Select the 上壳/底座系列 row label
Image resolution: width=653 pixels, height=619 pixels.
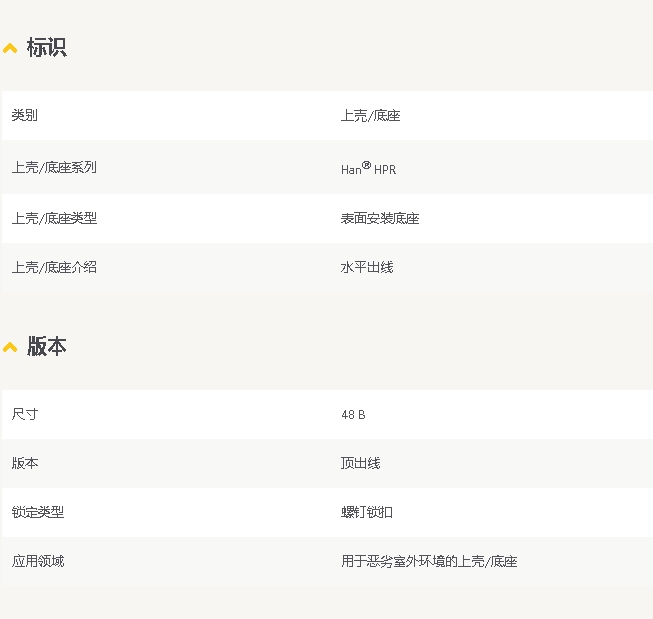tap(54, 168)
